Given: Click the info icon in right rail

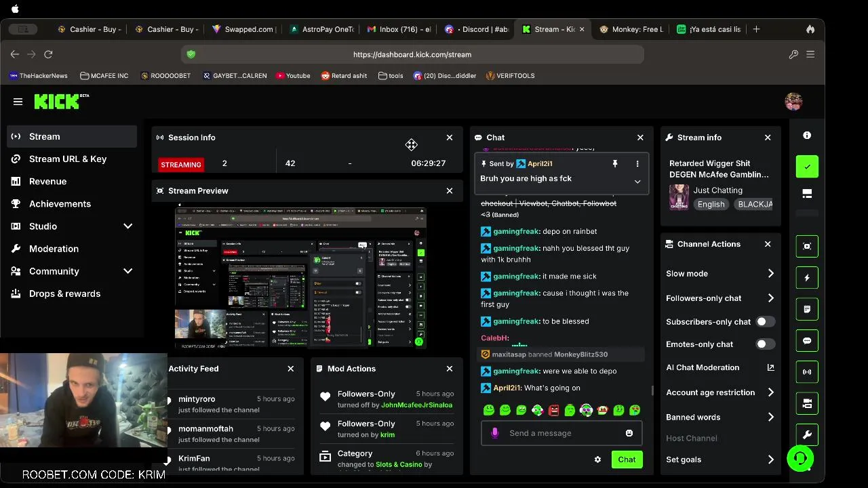Looking at the screenshot, I should click(x=807, y=136).
